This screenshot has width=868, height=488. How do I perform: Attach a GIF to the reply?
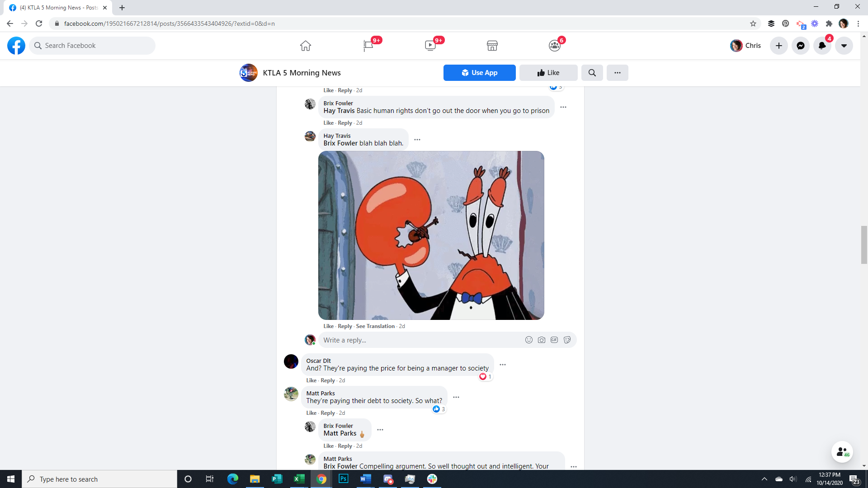pyautogui.click(x=554, y=340)
